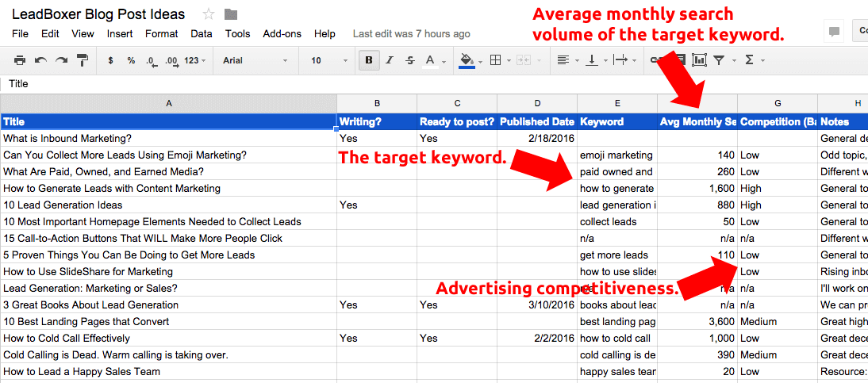Open the move-to-folder icon
868x383 pixels.
(x=231, y=14)
